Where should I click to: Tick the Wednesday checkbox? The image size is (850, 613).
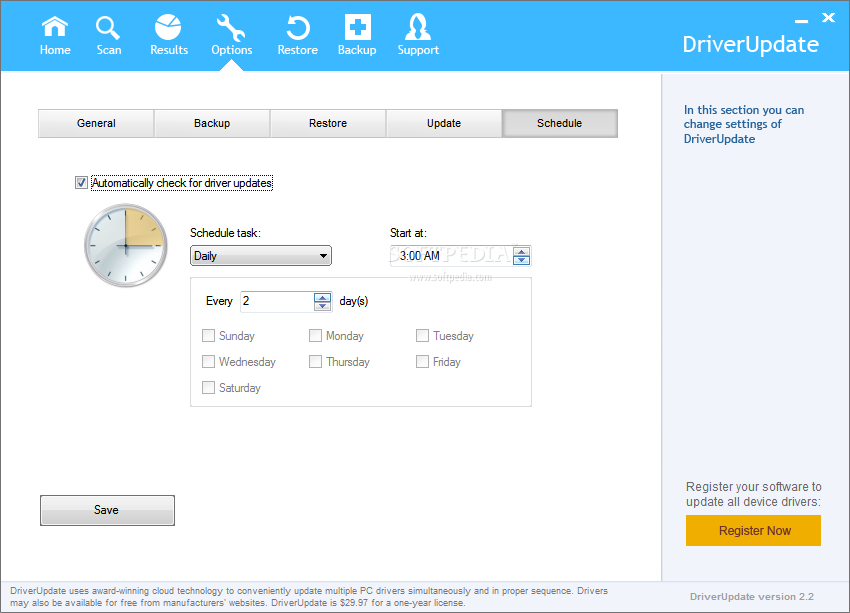pyautogui.click(x=208, y=362)
